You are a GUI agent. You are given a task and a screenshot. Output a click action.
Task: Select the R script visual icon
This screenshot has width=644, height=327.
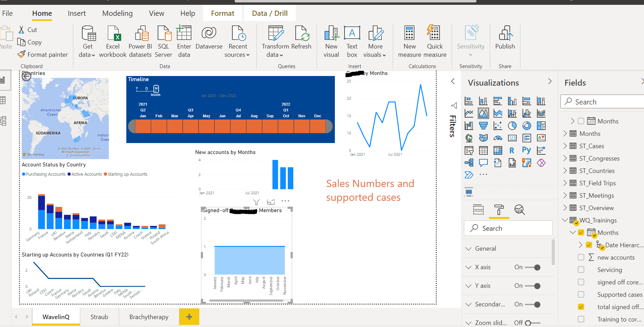tap(512, 150)
